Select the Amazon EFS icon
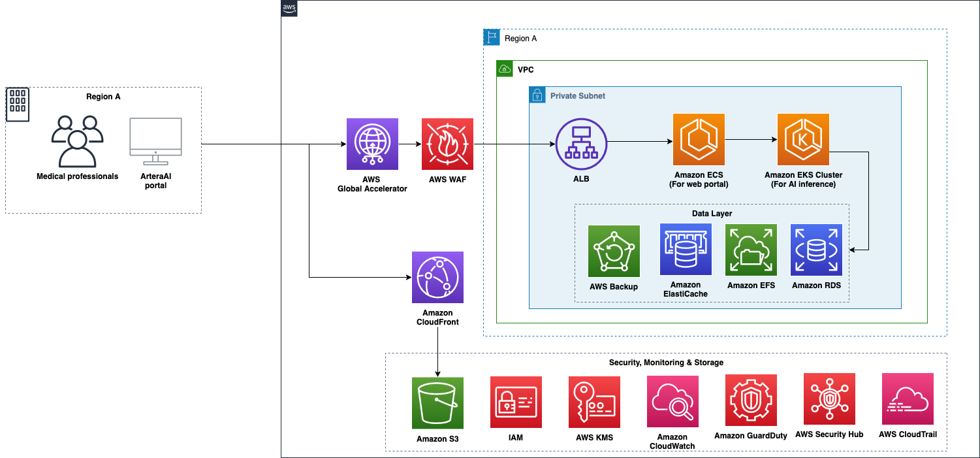This screenshot has height=458, width=980. click(x=751, y=249)
